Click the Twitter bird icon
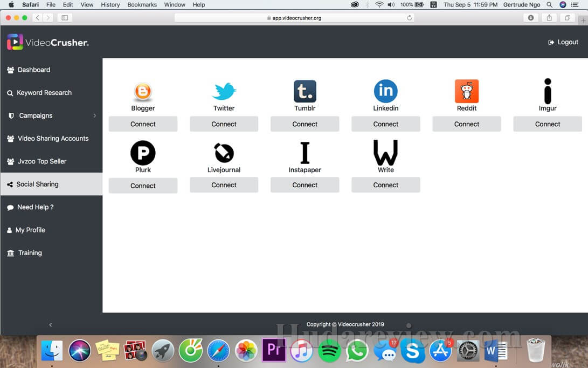 point(224,91)
